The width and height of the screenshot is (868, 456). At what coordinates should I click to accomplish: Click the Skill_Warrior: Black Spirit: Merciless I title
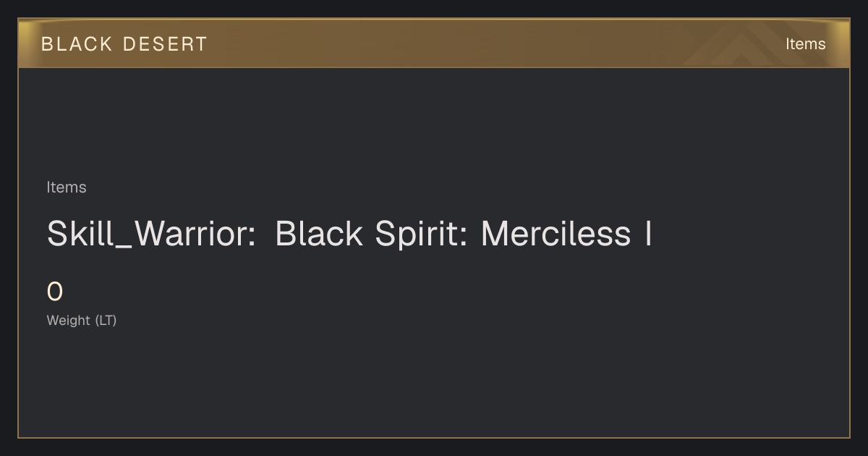click(x=349, y=234)
